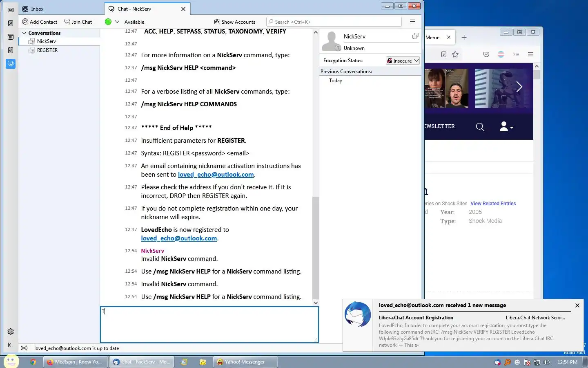The height and width of the screenshot is (368, 588).
Task: Open the Firefox hamburger menu
Action: pyautogui.click(x=530, y=54)
